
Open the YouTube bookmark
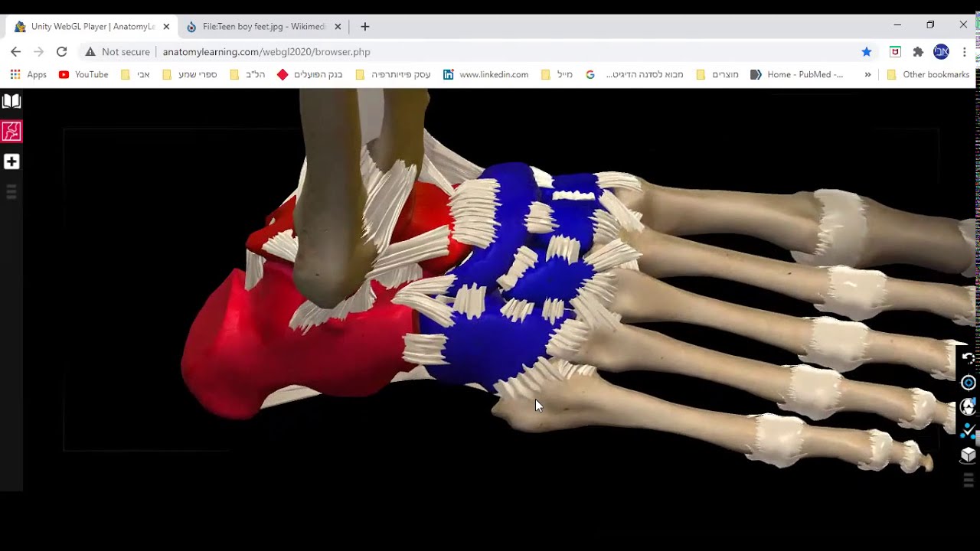tap(83, 75)
